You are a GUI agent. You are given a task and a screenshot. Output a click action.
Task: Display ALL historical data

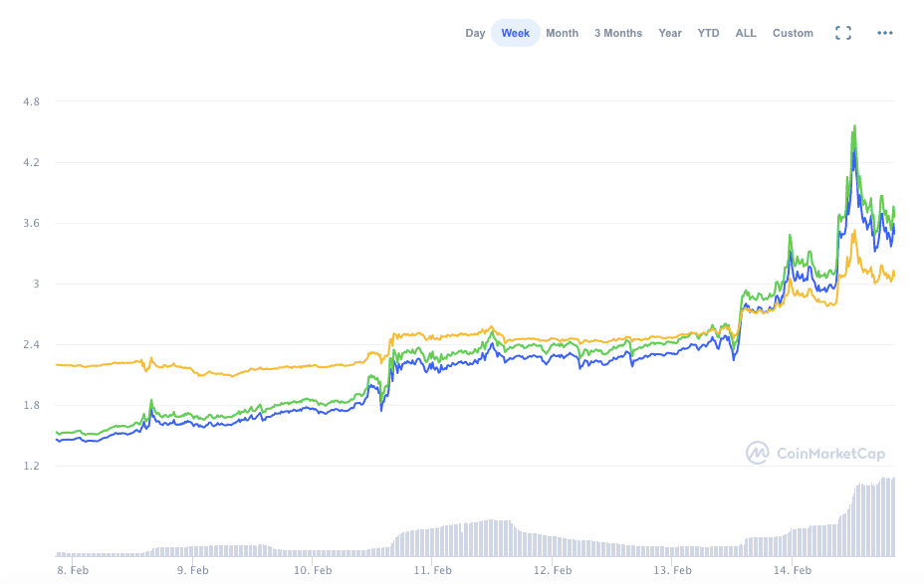(x=746, y=33)
